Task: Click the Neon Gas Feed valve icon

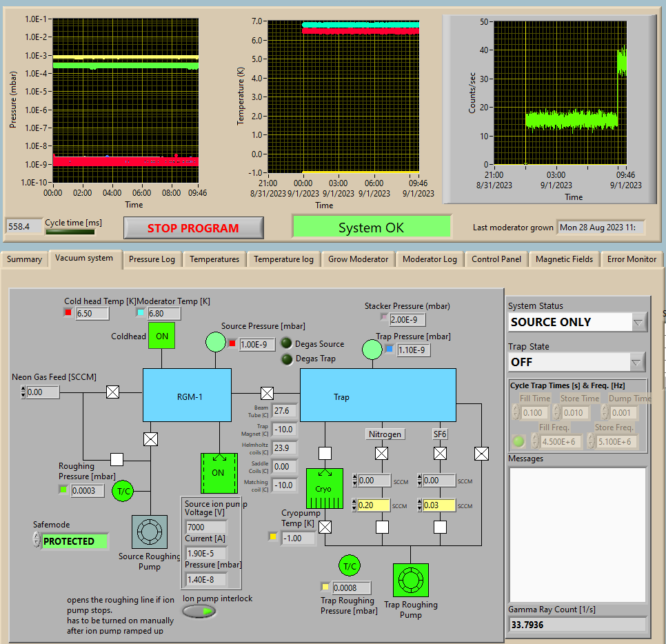Action: click(x=113, y=392)
